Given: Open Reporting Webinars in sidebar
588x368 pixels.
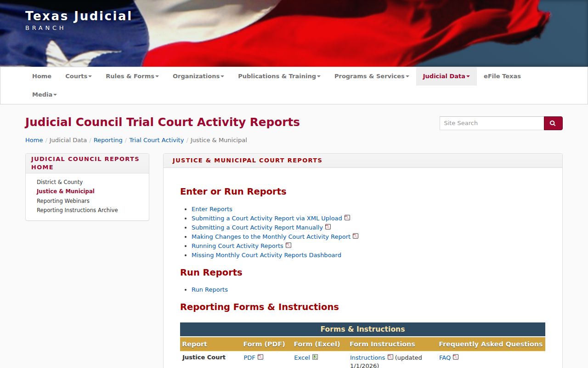Looking at the screenshot, I should (x=63, y=201).
